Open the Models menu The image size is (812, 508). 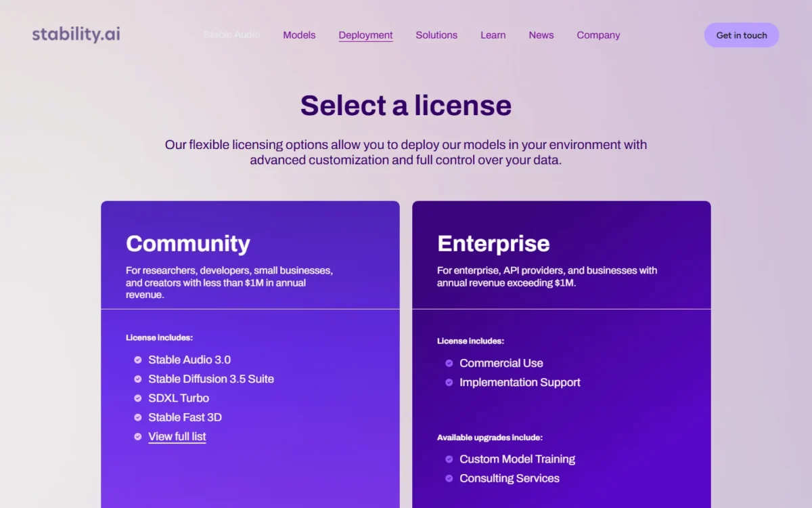point(299,35)
